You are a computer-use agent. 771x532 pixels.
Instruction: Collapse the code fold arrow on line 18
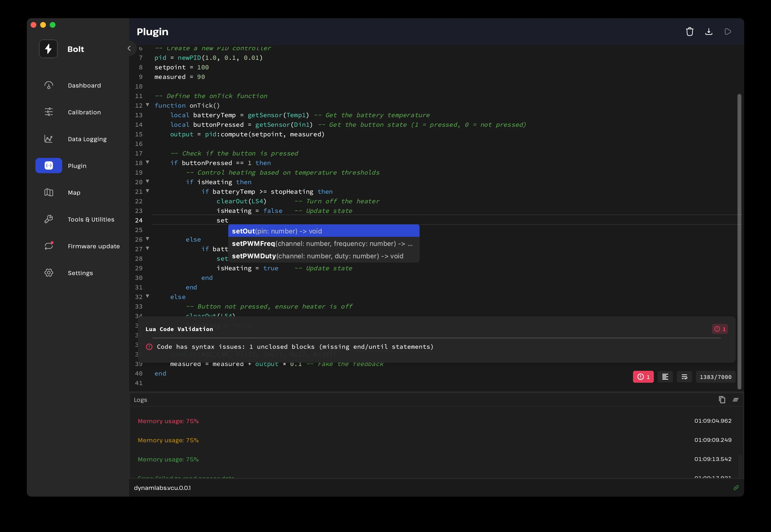tap(147, 162)
